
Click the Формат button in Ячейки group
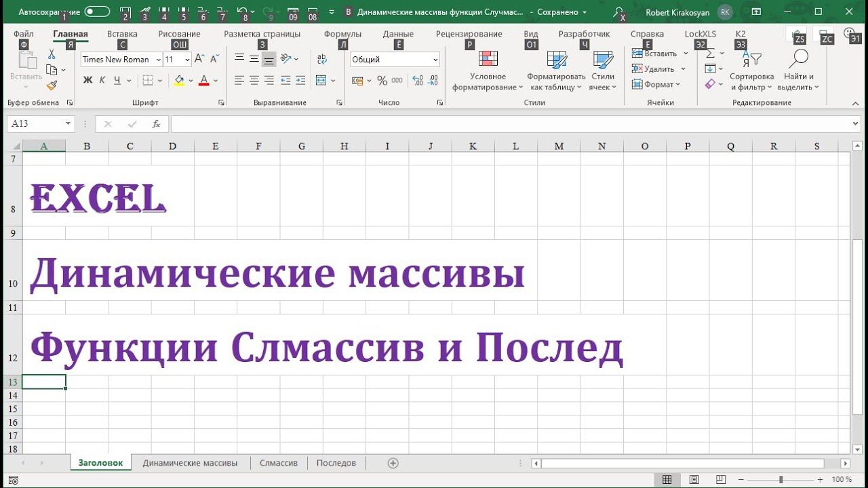tap(656, 84)
